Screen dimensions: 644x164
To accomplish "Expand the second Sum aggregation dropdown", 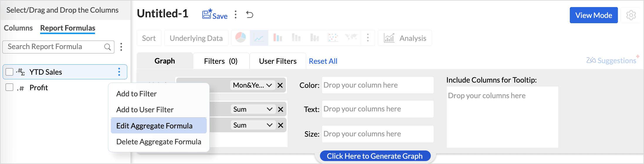I will [x=253, y=125].
